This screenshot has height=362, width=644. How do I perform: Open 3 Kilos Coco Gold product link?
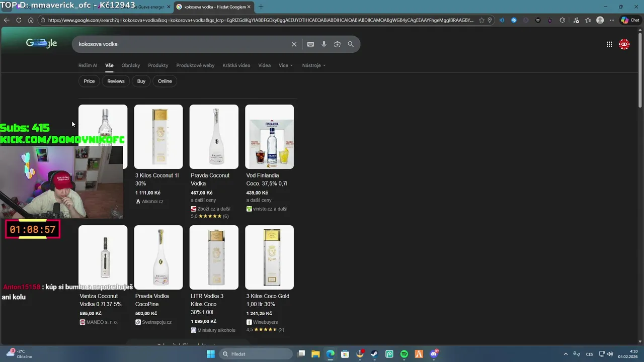click(268, 300)
